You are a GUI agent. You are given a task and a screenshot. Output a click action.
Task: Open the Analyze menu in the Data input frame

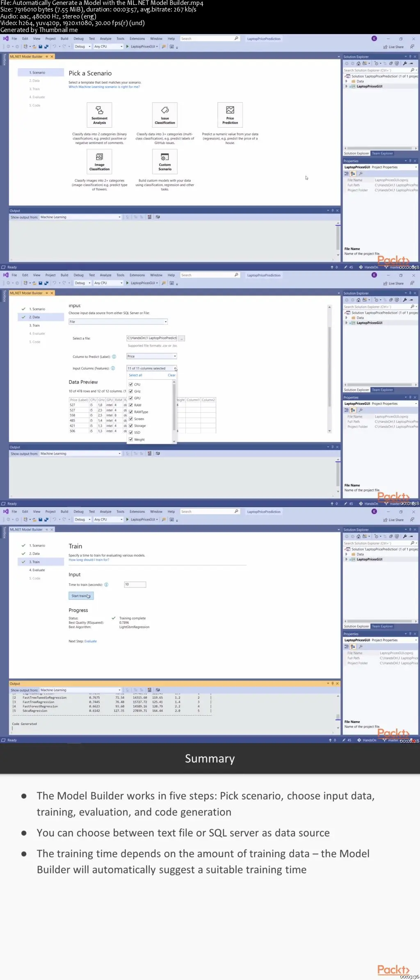click(x=105, y=275)
